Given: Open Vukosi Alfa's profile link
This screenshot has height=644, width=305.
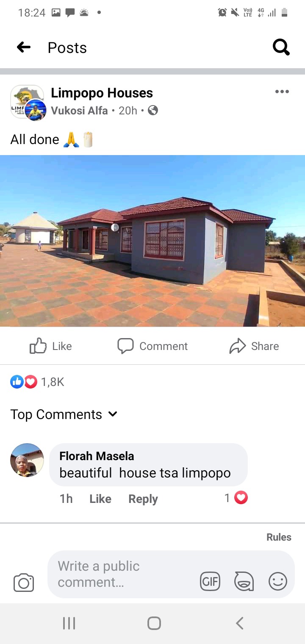Looking at the screenshot, I should (x=79, y=111).
